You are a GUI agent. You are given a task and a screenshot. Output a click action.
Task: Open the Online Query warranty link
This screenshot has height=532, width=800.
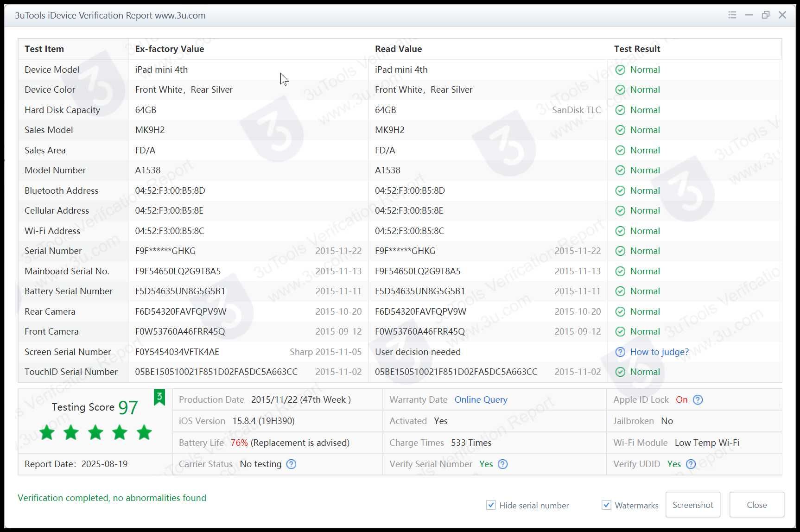[x=481, y=399]
